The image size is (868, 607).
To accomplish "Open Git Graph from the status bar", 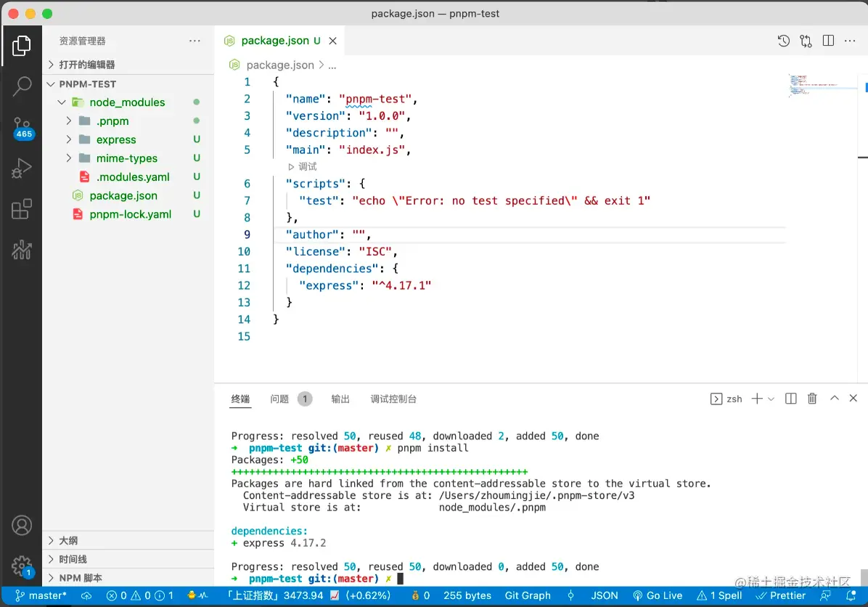I will point(528,595).
